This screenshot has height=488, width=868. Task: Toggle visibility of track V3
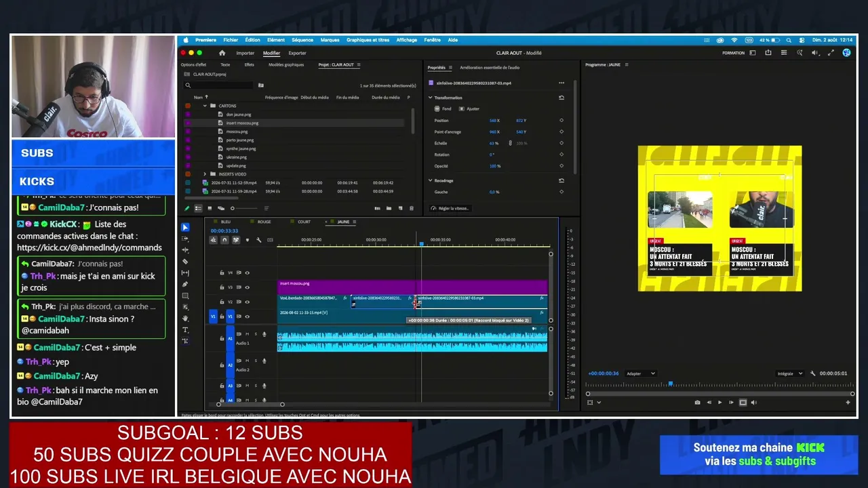(x=247, y=287)
